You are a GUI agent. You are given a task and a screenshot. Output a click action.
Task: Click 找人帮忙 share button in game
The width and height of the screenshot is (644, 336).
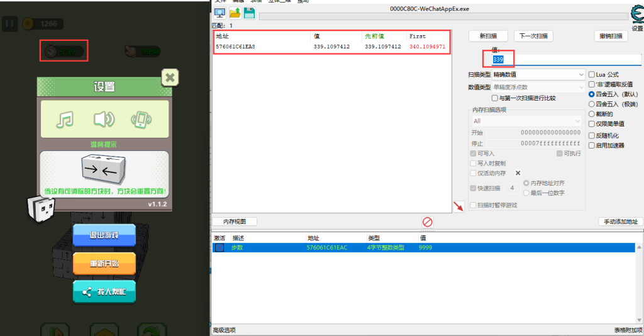104,291
